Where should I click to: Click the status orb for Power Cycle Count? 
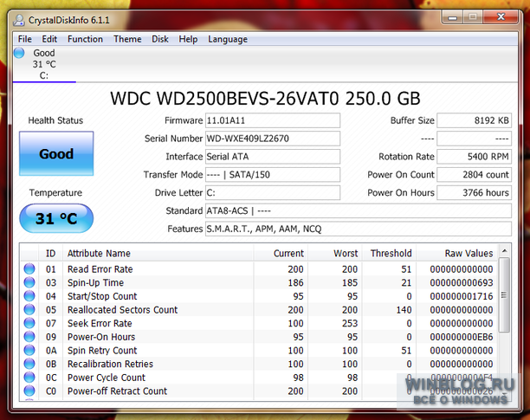click(29, 377)
